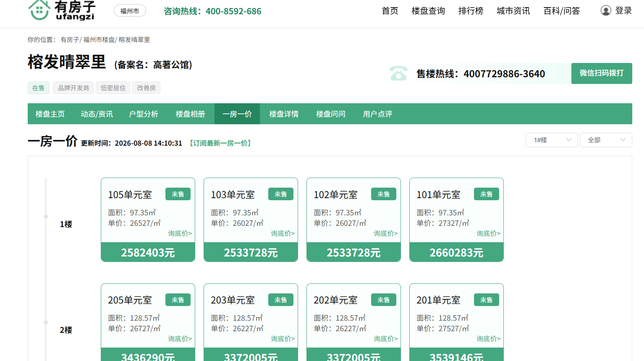
Task: Open the 1#楼 building dropdown
Action: [x=552, y=140]
